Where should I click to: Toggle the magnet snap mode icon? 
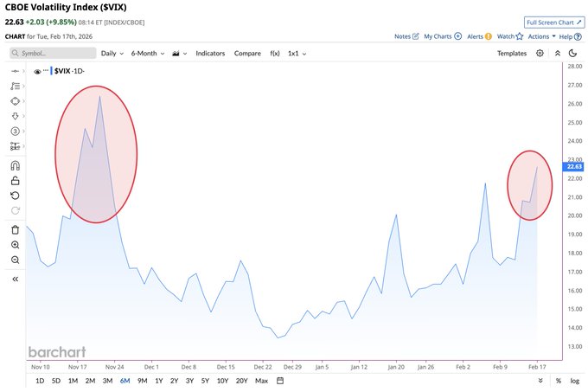tap(15, 166)
